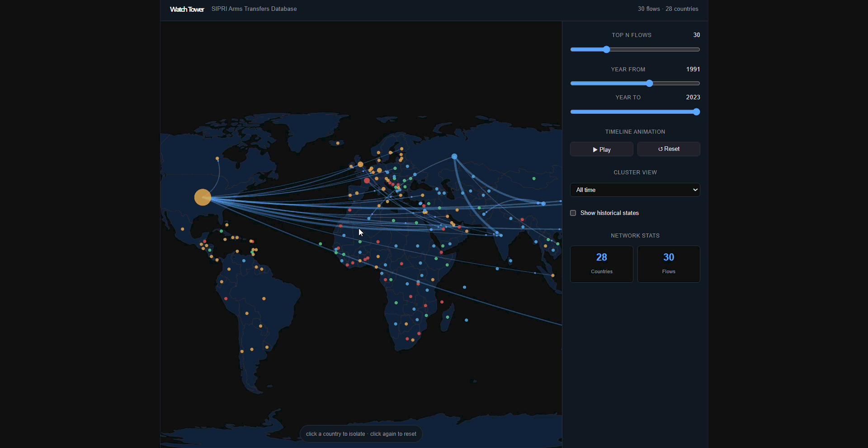Select the orange Canada node above United States
Image resolution: width=868 pixels, height=448 pixels.
click(x=217, y=159)
